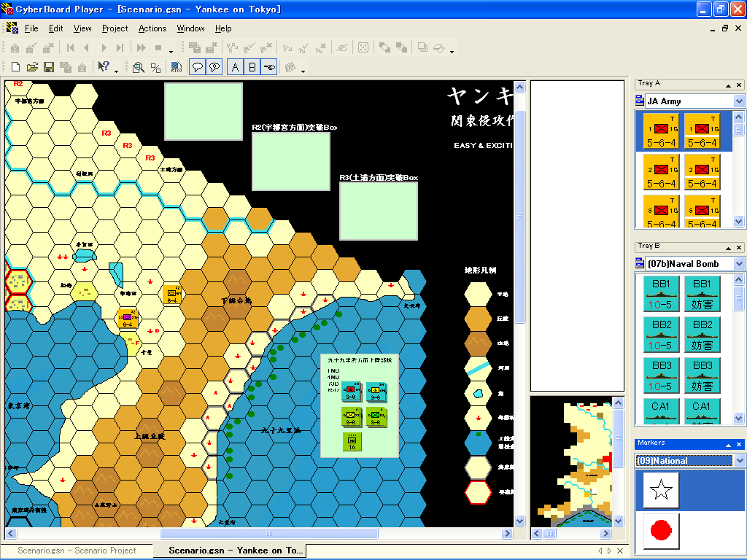Screen dimensions: 747x560
Task: Open the JA Army tray dropdown
Action: [x=739, y=101]
